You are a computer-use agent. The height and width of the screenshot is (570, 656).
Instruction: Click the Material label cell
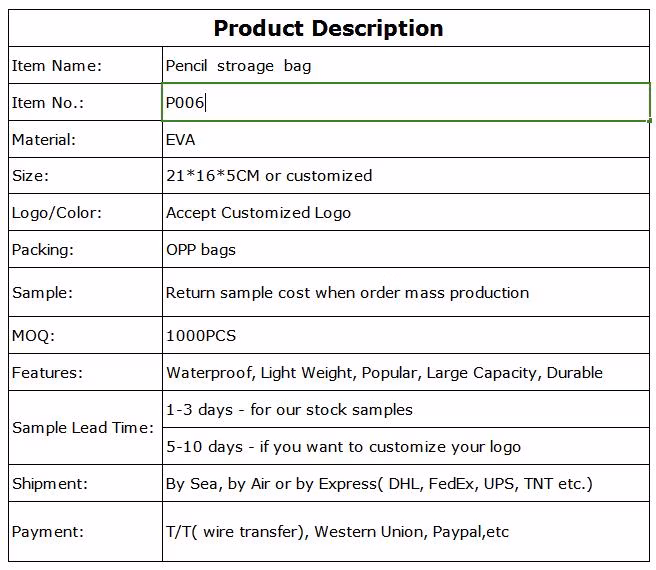coord(85,140)
